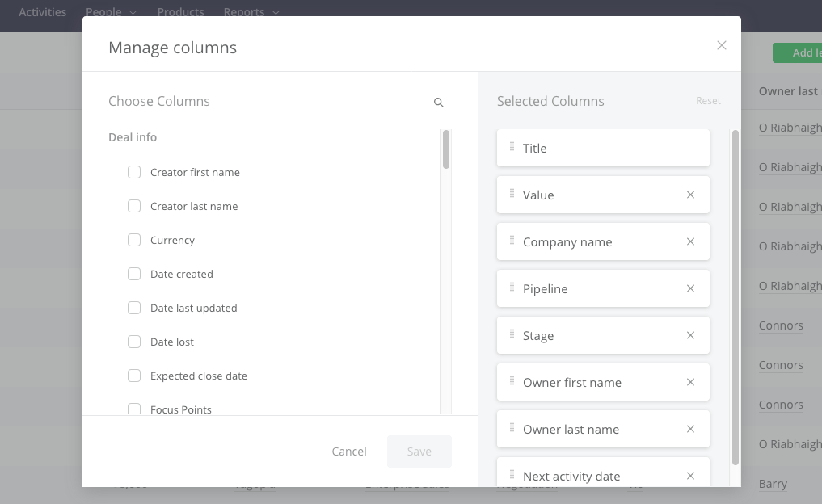Close the Manage columns dialog
Image resolution: width=822 pixels, height=504 pixels.
(x=722, y=45)
